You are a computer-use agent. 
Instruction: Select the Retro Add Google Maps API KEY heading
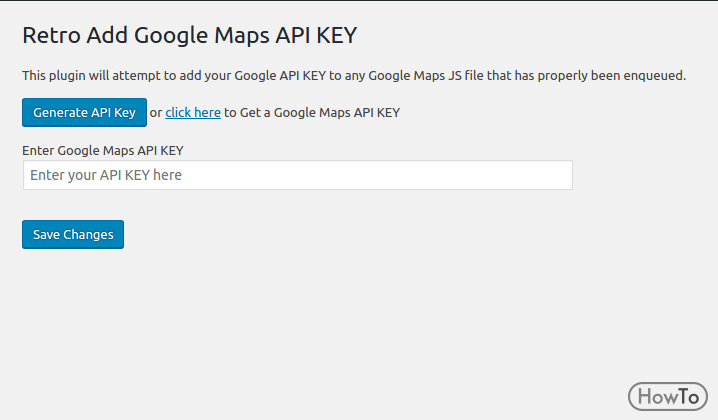point(190,36)
